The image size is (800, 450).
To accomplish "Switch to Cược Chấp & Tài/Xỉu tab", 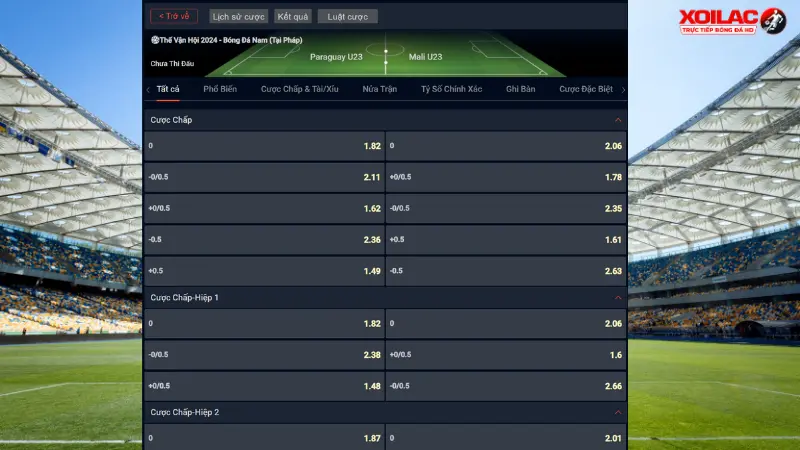I will tap(299, 89).
